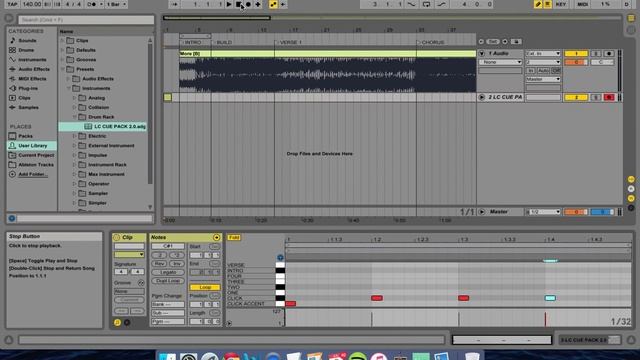Click the track 1 pan control
Viewport: 640px width, 360px height.
tap(602, 62)
